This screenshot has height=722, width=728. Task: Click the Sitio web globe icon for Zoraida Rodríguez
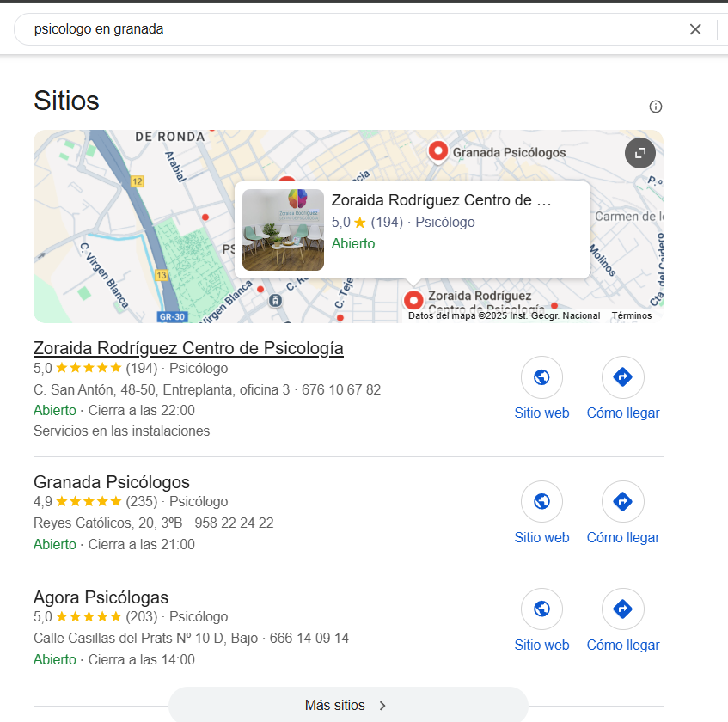(x=541, y=377)
